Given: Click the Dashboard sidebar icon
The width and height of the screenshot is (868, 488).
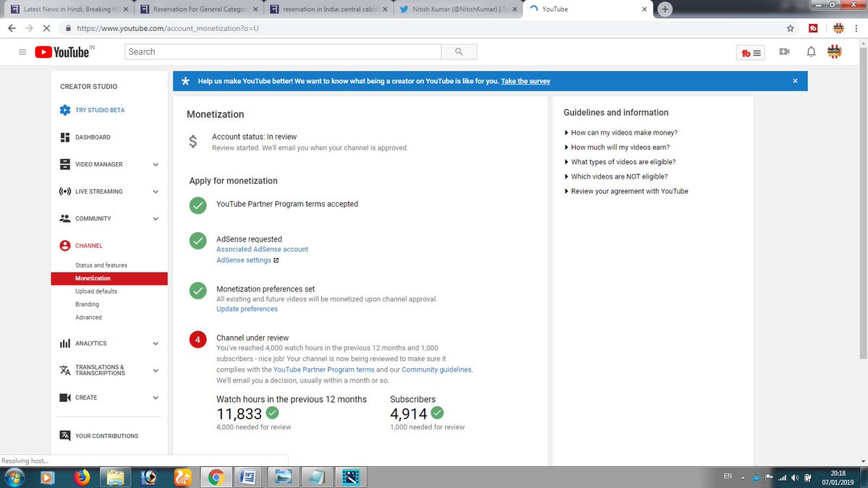Looking at the screenshot, I should pos(65,137).
